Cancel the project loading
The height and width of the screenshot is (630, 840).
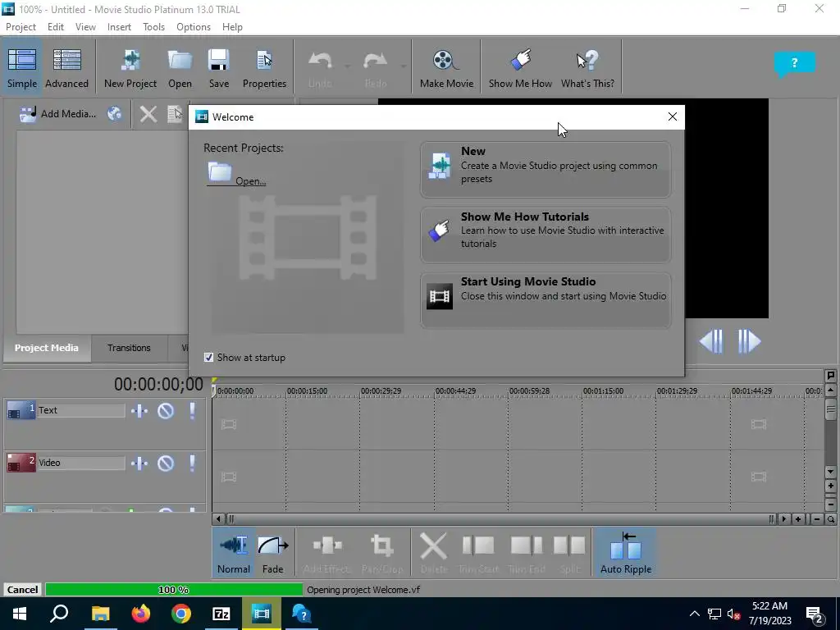point(22,589)
